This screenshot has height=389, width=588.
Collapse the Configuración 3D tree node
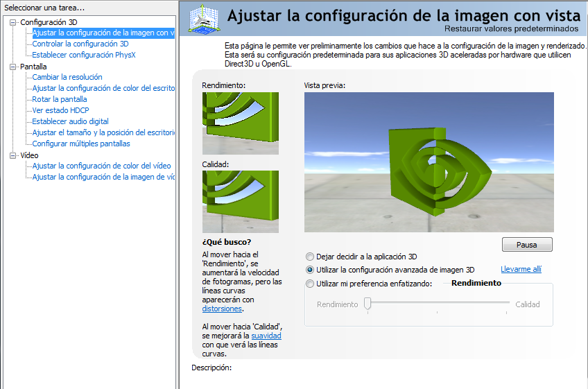tap(12, 22)
